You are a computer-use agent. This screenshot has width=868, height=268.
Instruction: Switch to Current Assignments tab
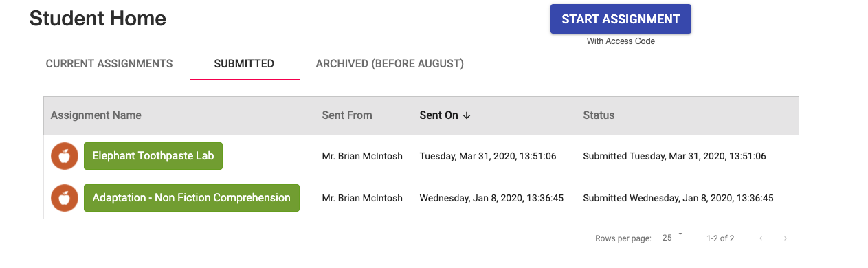click(x=109, y=64)
